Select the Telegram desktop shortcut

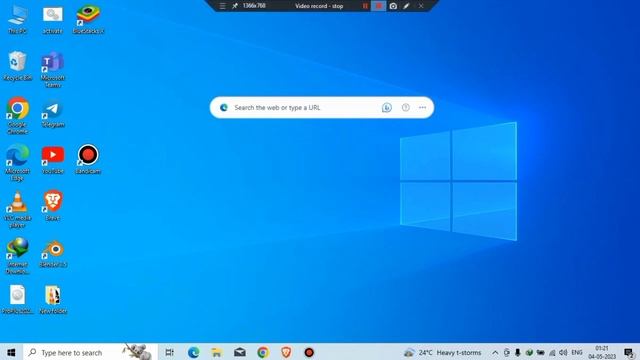[53, 113]
